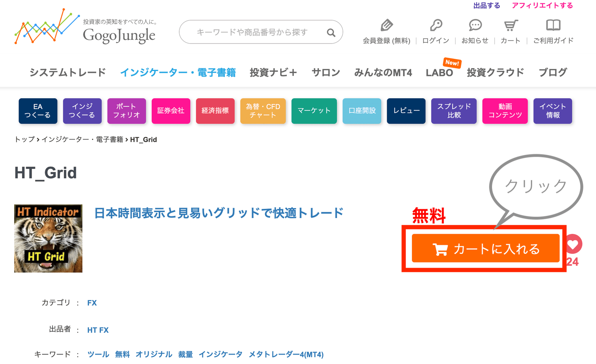
Task: Open the システムトレード menu
Action: (68, 72)
